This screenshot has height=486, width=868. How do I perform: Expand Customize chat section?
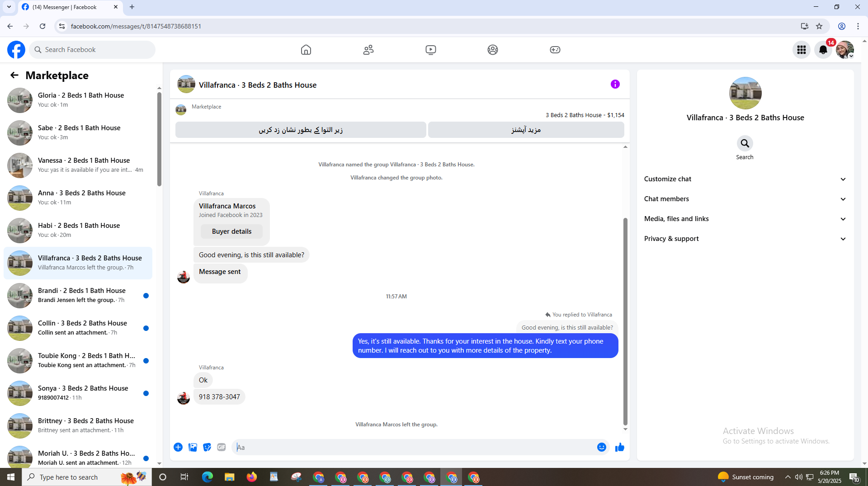tap(745, 179)
